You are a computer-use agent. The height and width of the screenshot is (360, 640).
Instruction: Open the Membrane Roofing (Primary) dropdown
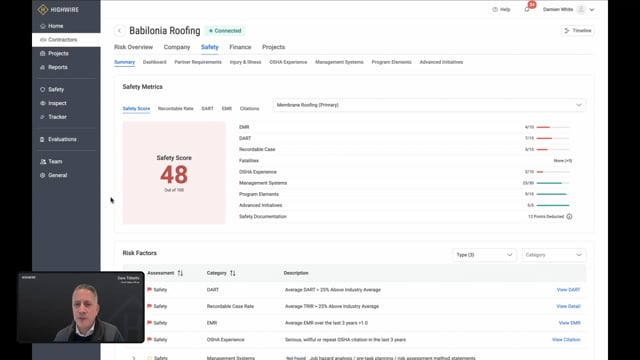tap(429, 105)
